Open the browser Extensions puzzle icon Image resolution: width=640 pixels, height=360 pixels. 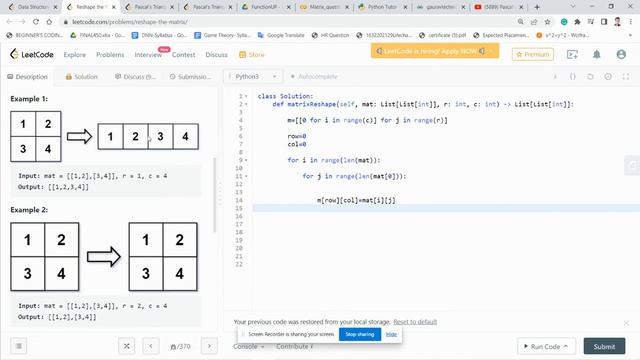point(577,22)
